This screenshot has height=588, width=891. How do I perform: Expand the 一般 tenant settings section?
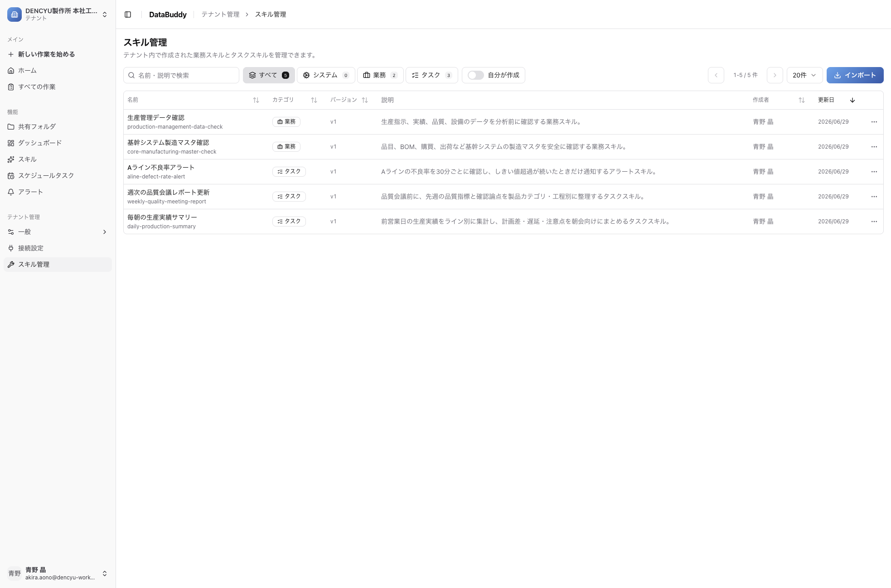[x=58, y=232]
